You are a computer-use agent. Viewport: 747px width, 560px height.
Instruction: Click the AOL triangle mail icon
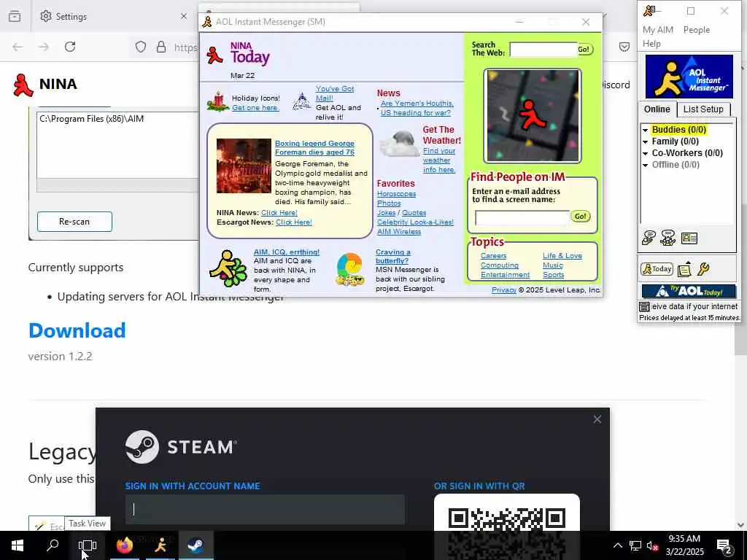coord(301,101)
